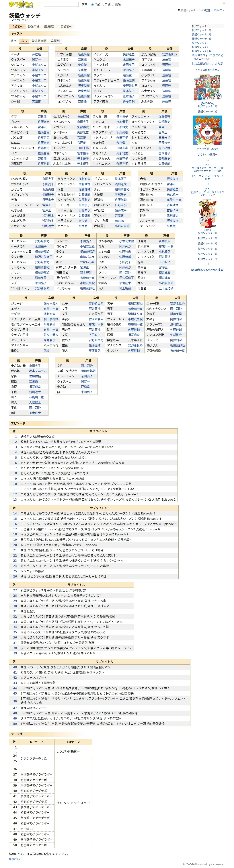
Task: Click episode 42 title ガブニャンハザード
Action: click(x=34, y=678)
